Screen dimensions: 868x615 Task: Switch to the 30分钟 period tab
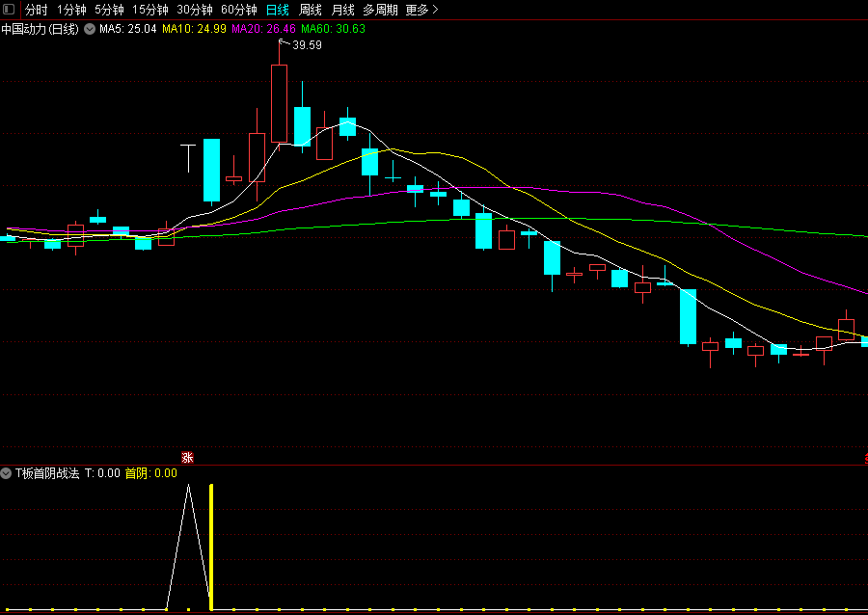194,10
